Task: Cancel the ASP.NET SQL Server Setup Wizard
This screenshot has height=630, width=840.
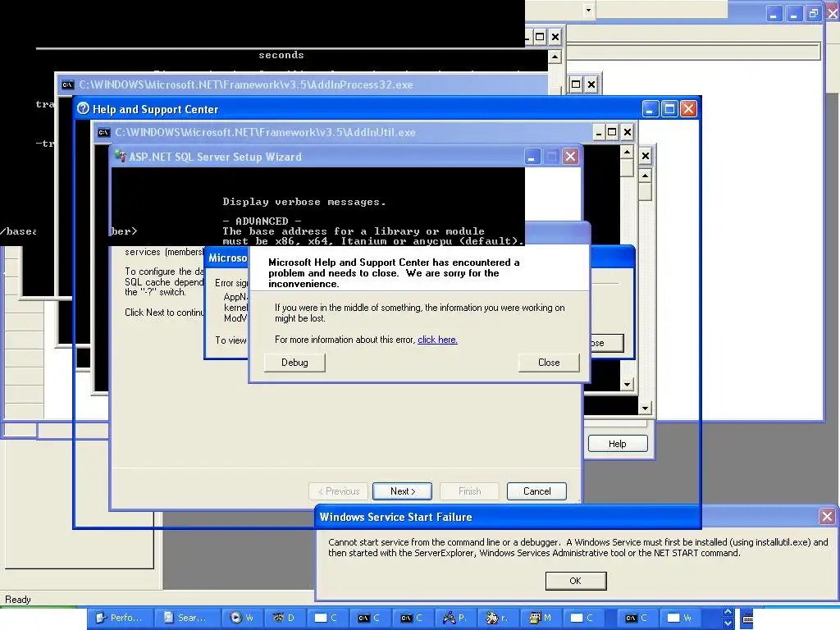Action: pyautogui.click(x=536, y=491)
